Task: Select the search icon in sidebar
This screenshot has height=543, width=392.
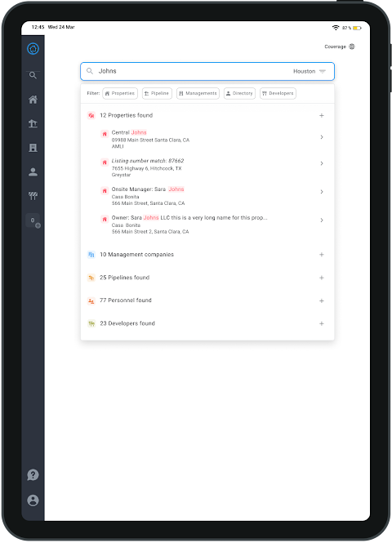Action: tap(33, 75)
